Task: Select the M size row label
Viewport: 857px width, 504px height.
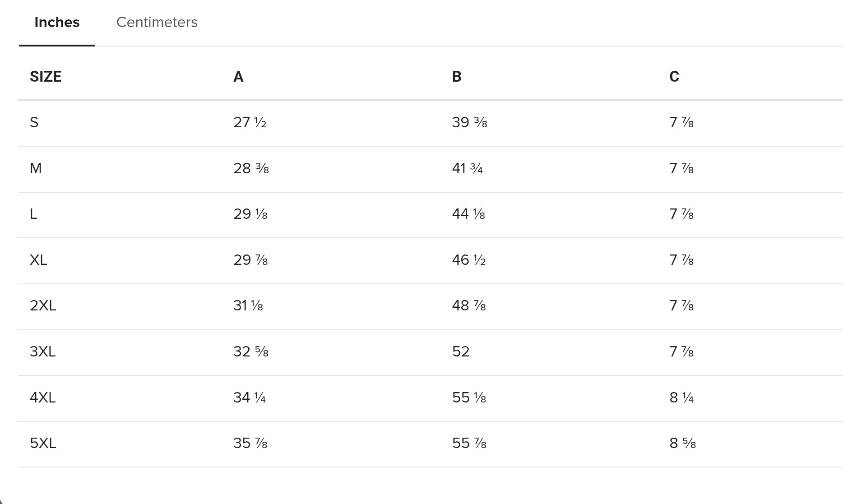Action: pos(36,168)
